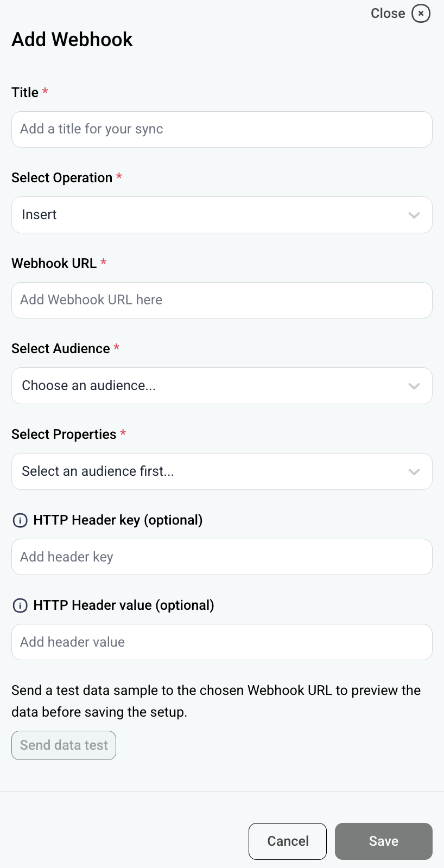Save the webhook setup
444x868 pixels.
pyautogui.click(x=383, y=841)
